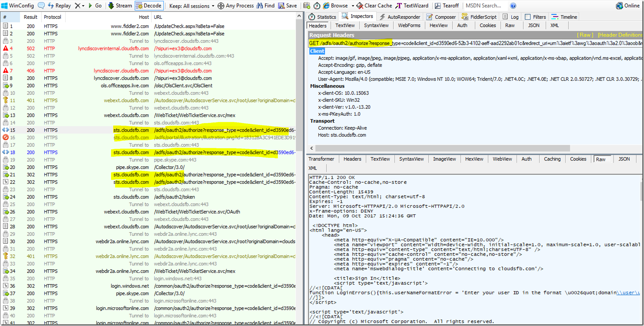Select request SyntaxView tab
The image size is (644, 326).
coord(376,25)
